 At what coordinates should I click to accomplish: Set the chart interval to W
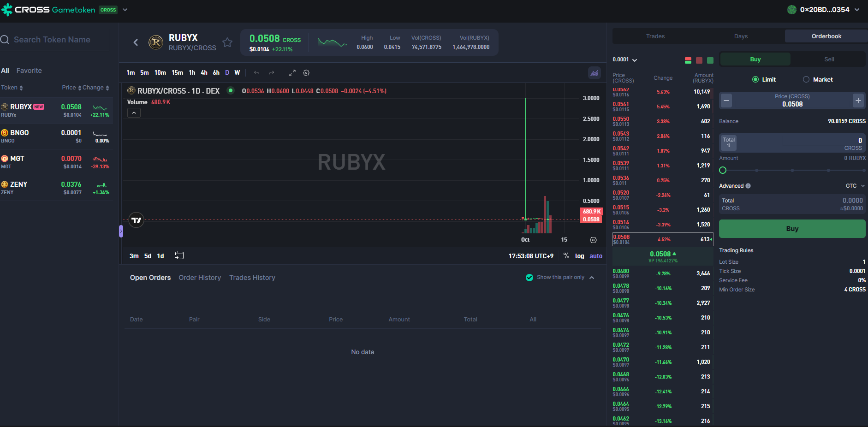[237, 72]
